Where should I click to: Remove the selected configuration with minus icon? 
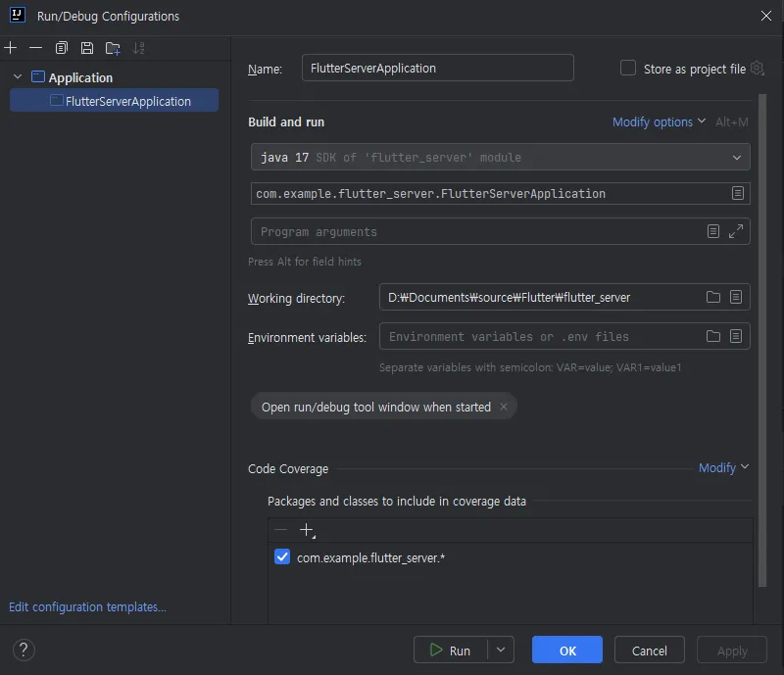point(35,48)
